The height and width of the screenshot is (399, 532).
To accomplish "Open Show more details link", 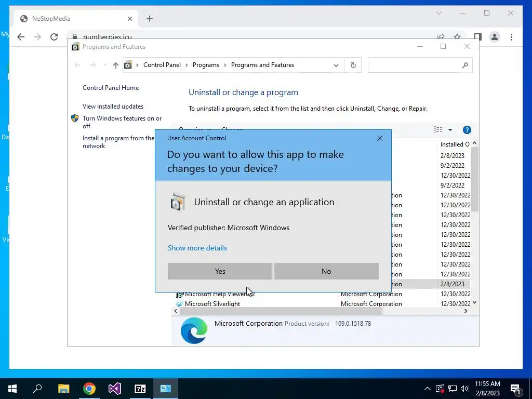I will point(197,248).
